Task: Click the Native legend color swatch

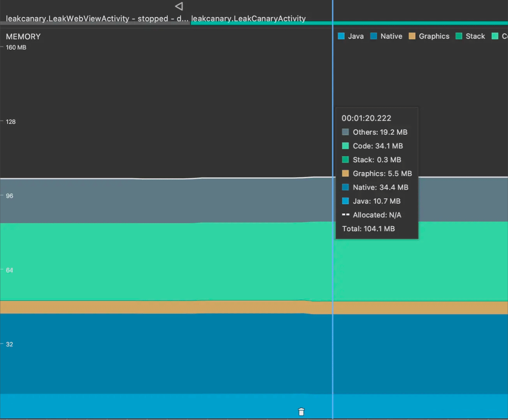Action: [x=374, y=36]
